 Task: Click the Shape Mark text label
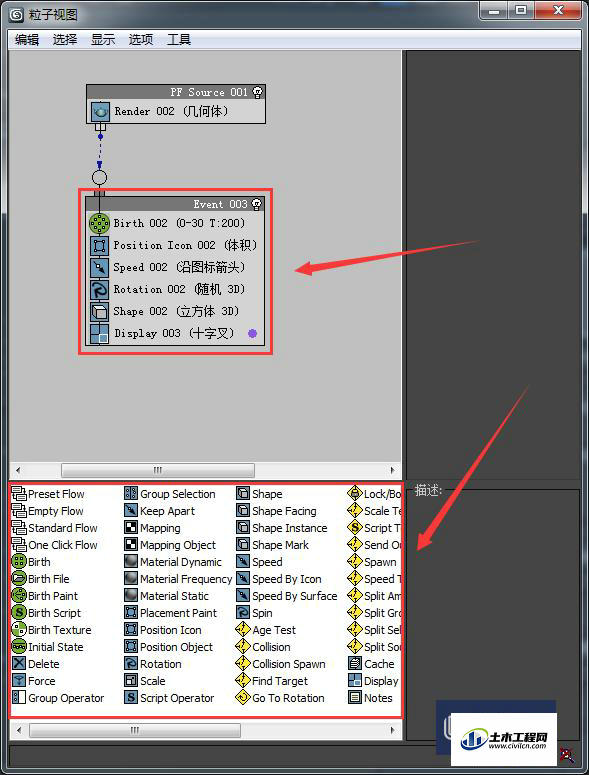280,545
